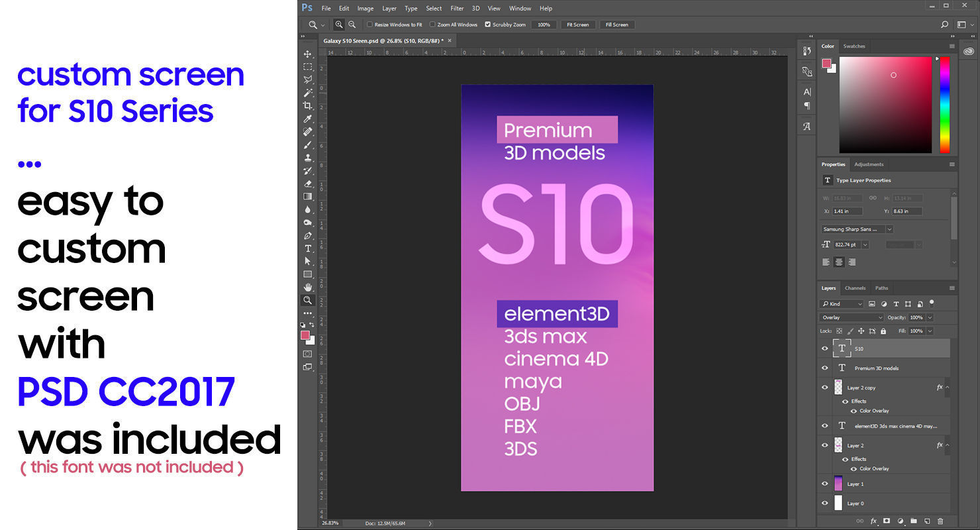Click the create new group folder icon

[914, 521]
